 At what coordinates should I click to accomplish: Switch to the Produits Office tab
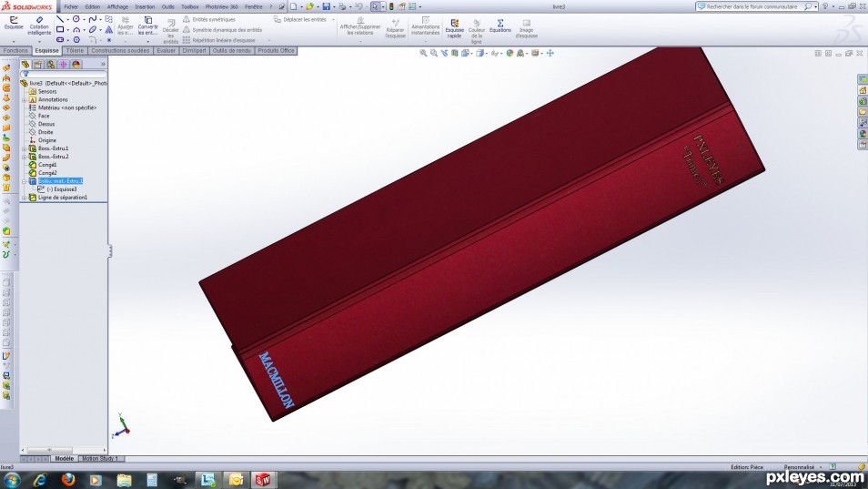[276, 50]
